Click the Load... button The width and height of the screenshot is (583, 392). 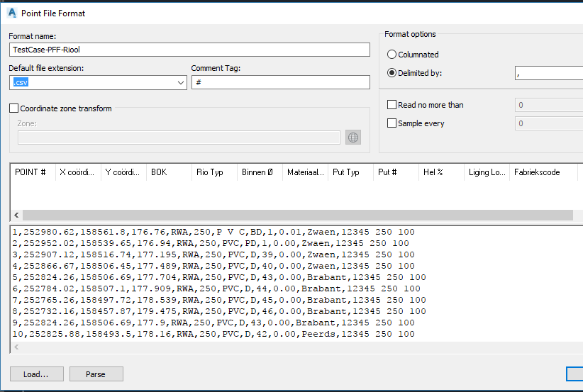tap(36, 374)
